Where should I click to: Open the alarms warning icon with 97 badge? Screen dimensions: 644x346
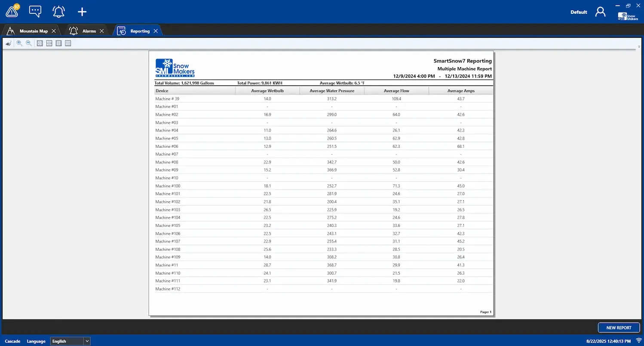pos(12,11)
